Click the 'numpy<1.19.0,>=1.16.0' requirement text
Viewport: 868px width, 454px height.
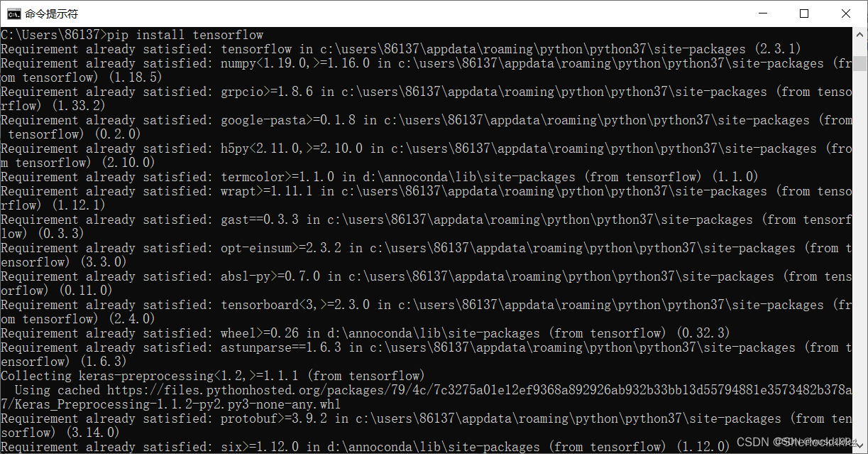tap(295, 63)
